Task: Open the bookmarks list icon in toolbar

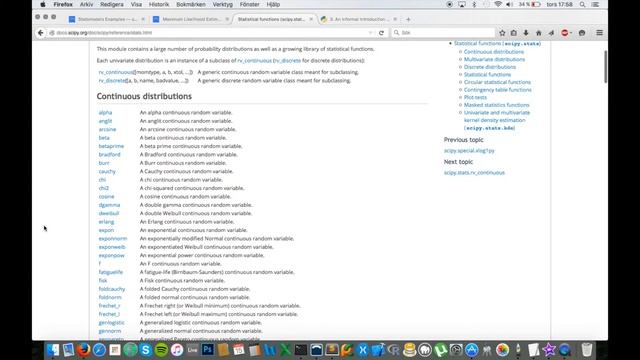Action: coord(514,33)
